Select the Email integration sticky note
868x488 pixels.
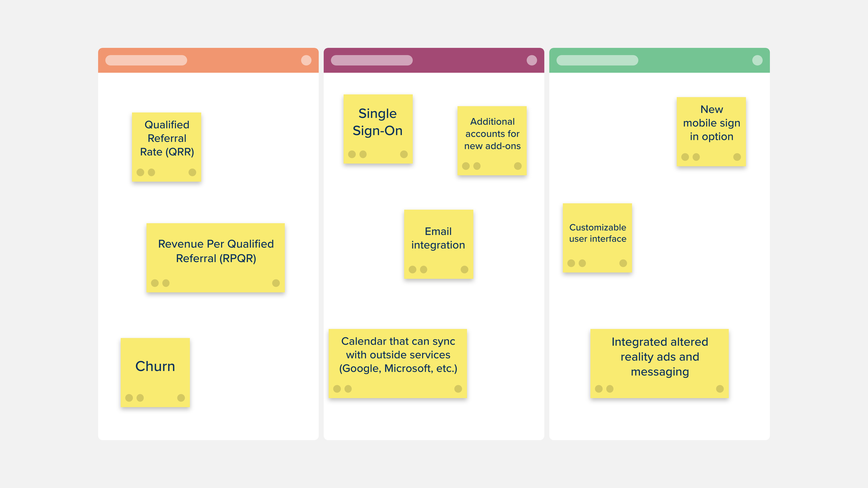pos(438,238)
